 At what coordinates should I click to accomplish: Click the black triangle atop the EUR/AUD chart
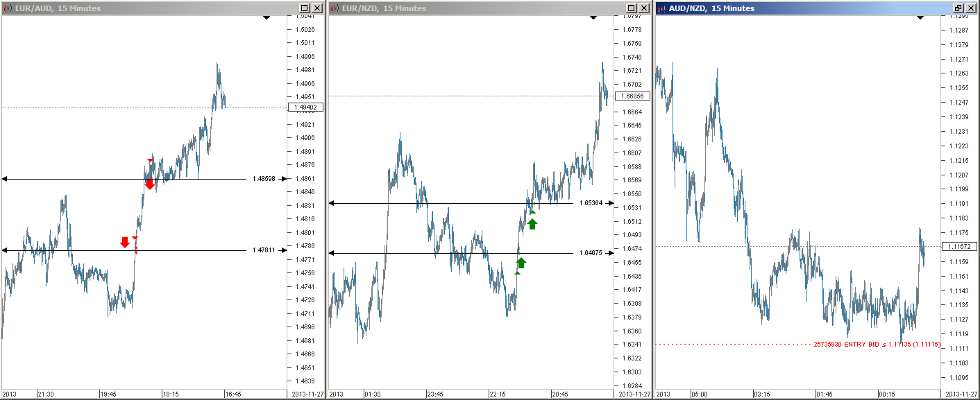(267, 17)
